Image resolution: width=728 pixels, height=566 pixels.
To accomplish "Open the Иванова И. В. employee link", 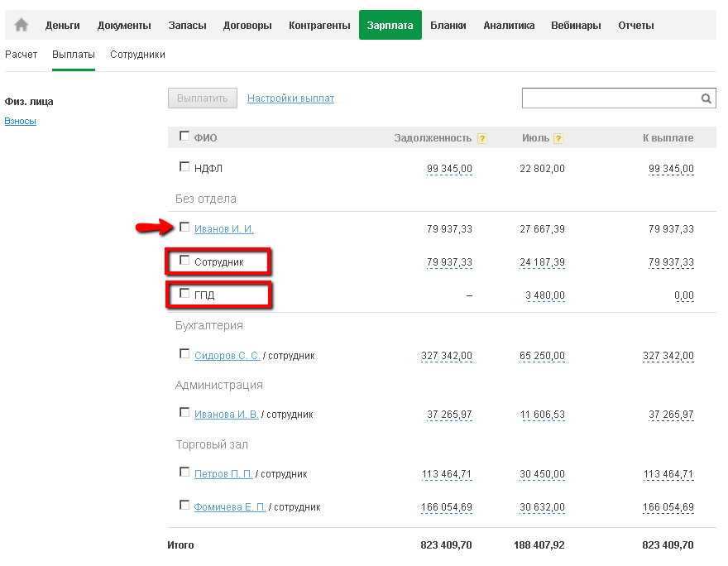I will coord(226,415).
